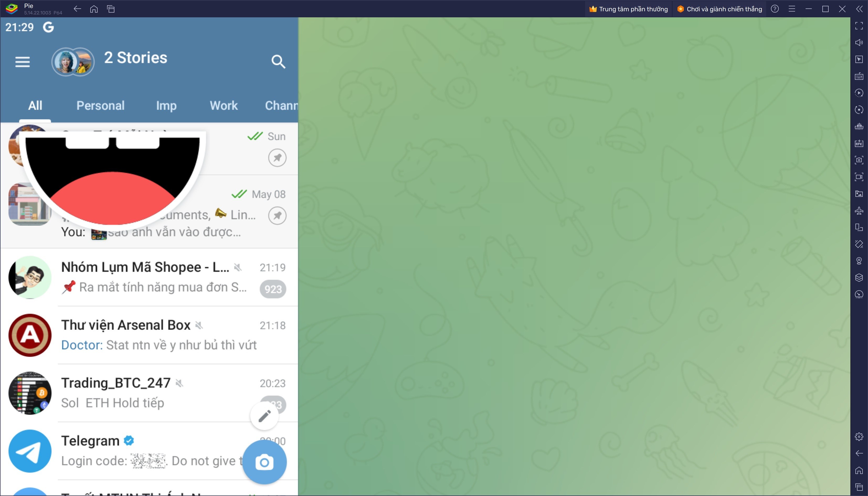Tap the pin icon on second chat
Screen dimensions: 868x496
click(x=277, y=216)
